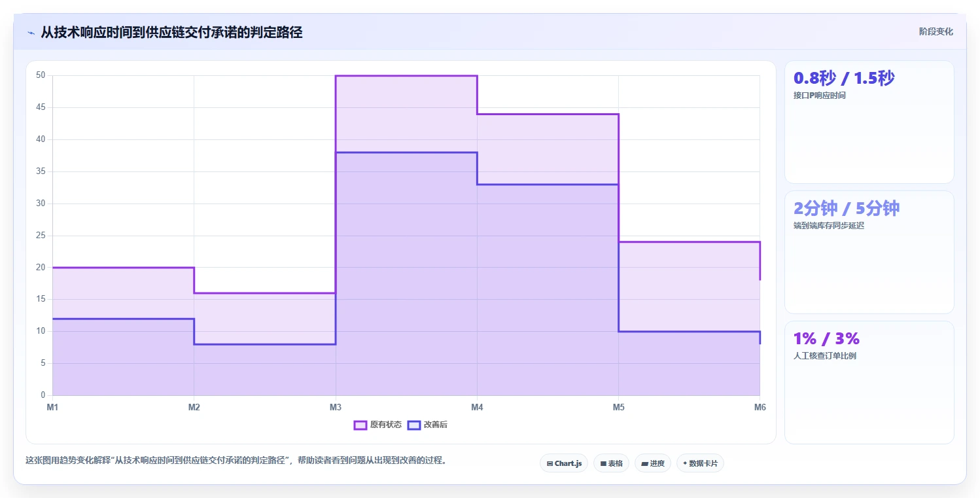Open the 1% / 3% manual review card
Image resolution: width=980 pixels, height=498 pixels.
(x=869, y=382)
